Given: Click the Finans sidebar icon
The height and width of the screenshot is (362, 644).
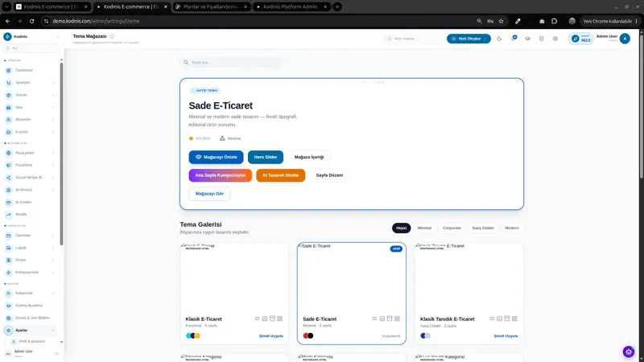Looking at the screenshot, I should 9,260.
